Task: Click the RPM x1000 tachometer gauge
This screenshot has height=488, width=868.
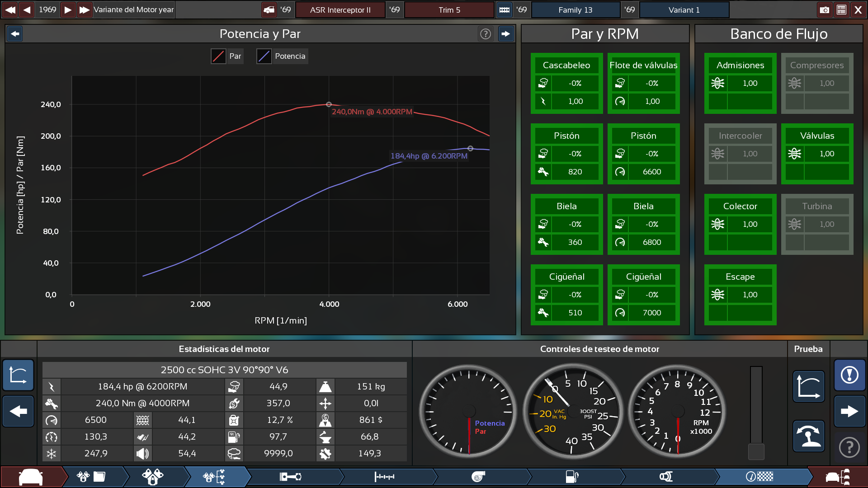Action: tap(678, 411)
